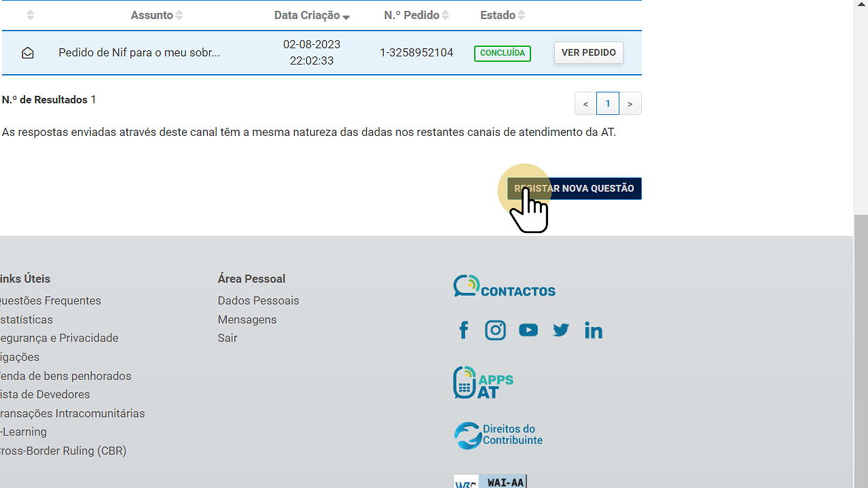Open the Facebook social icon

[x=464, y=330]
